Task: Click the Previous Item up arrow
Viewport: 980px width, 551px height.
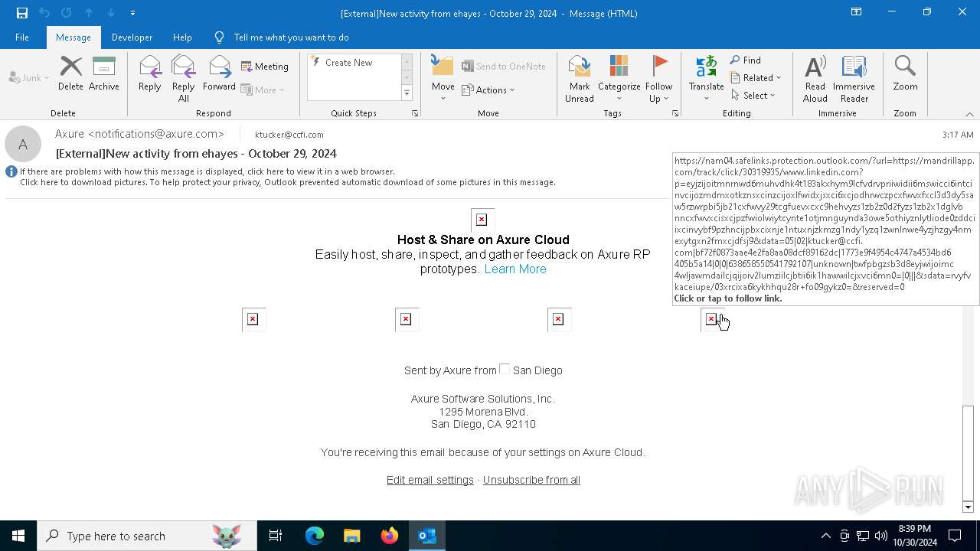Action: click(89, 12)
